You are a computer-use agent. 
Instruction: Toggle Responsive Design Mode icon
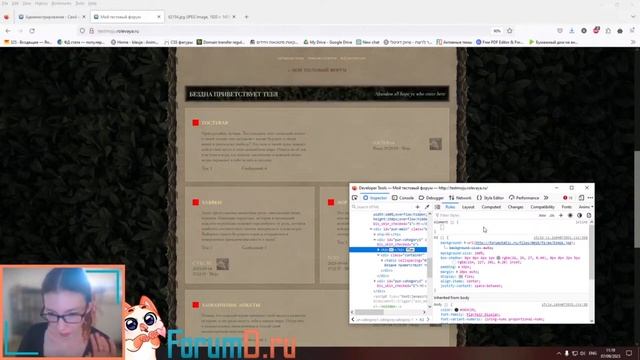pos(581,198)
